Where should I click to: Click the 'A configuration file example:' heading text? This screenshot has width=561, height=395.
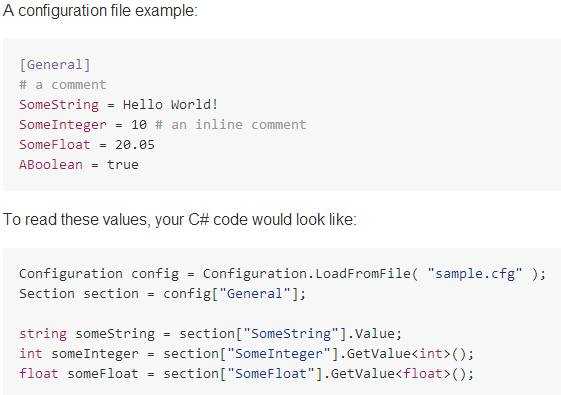point(101,11)
